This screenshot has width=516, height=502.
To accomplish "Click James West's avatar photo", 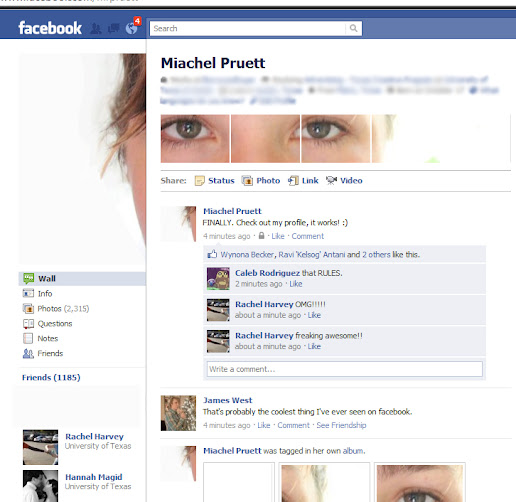I will (178, 413).
